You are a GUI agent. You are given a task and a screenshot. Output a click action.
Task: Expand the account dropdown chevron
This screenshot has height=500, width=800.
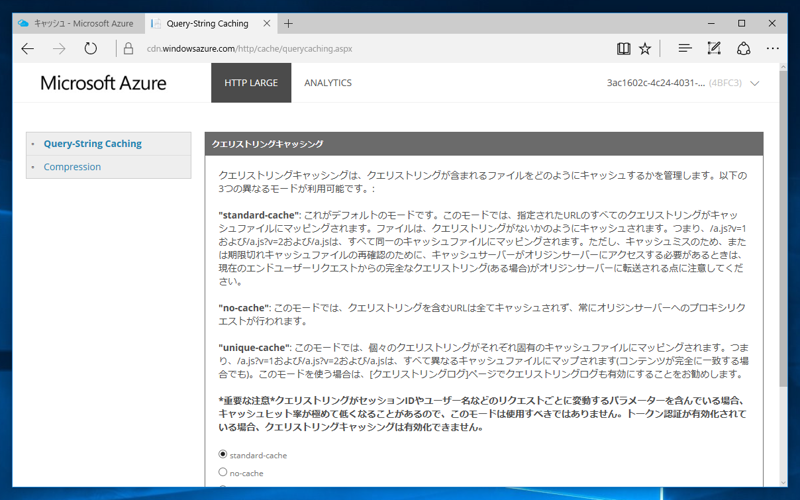tap(755, 83)
